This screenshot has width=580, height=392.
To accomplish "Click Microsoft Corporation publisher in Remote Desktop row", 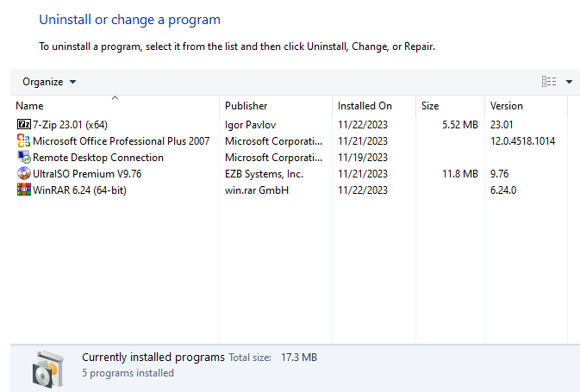I will pyautogui.click(x=274, y=158).
